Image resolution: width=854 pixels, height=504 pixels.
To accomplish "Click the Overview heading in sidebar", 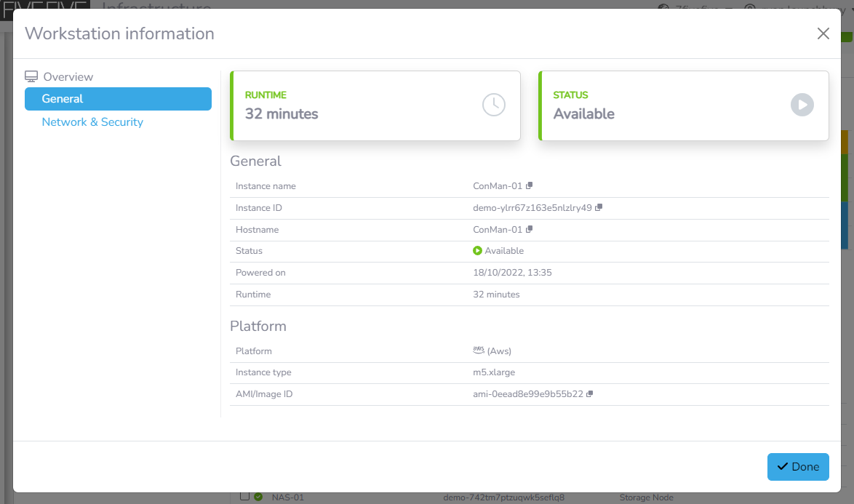I will [x=68, y=77].
